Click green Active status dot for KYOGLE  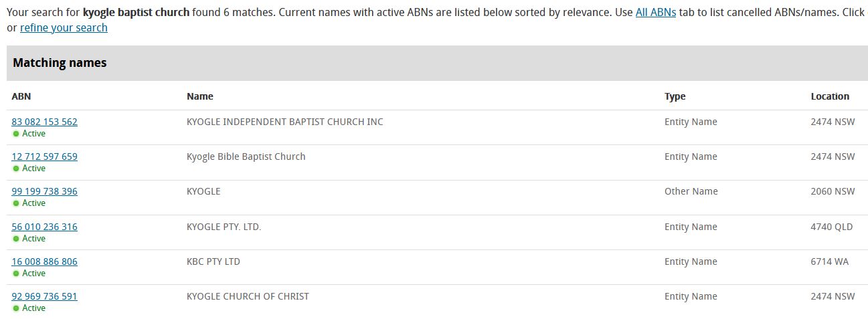16,203
